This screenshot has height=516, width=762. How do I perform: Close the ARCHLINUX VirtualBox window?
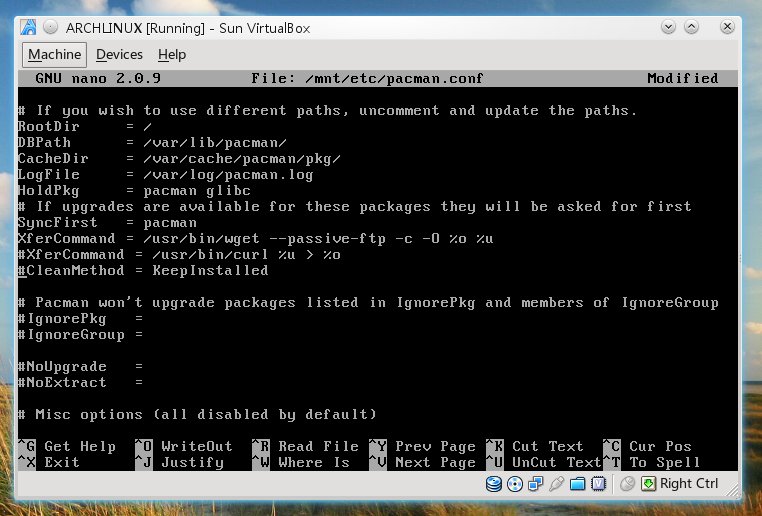[727, 27]
